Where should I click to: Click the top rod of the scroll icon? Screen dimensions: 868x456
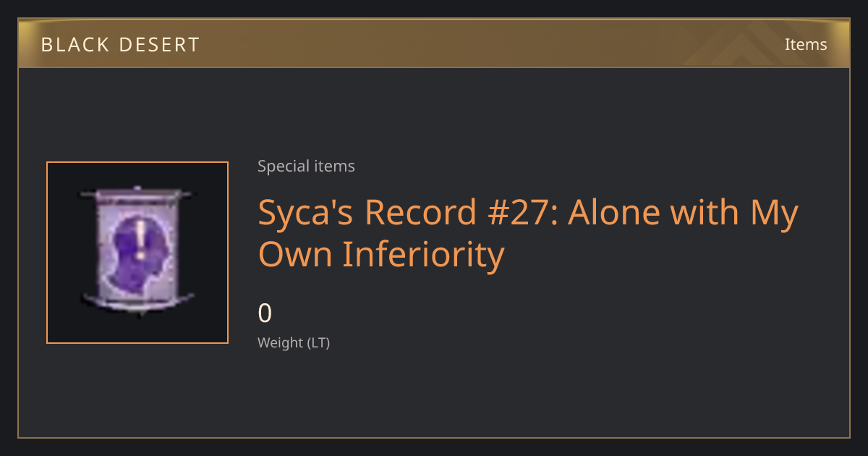137,193
